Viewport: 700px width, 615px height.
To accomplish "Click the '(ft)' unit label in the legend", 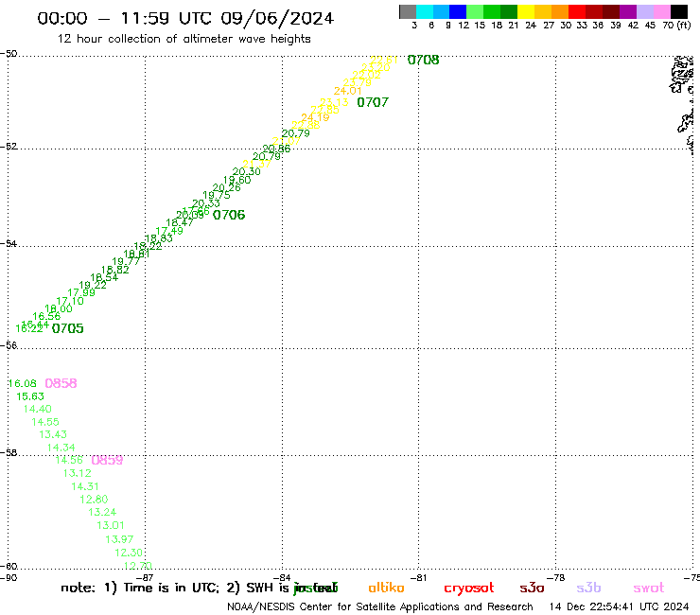I will click(684, 25).
